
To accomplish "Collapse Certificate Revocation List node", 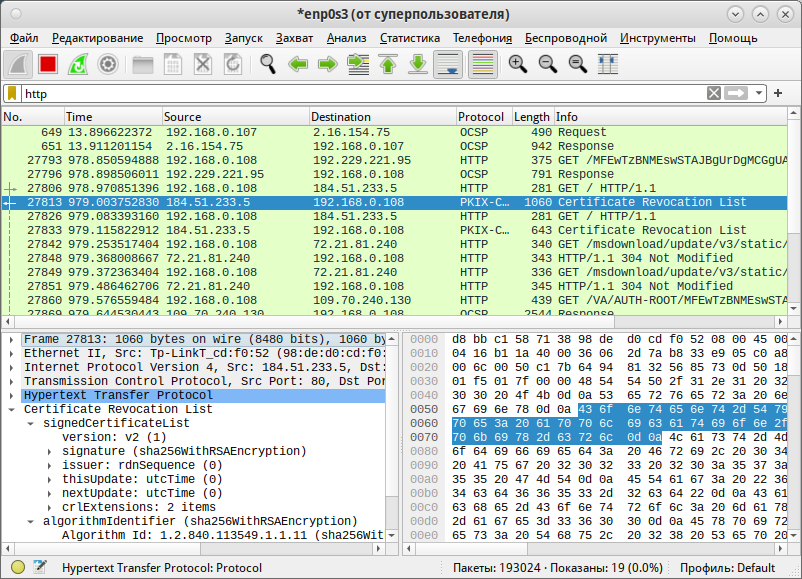I will tap(11, 409).
